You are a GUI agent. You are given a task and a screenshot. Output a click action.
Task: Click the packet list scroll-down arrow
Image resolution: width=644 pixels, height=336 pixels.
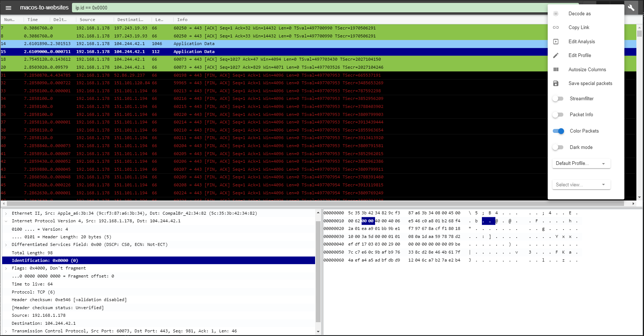[639, 197]
